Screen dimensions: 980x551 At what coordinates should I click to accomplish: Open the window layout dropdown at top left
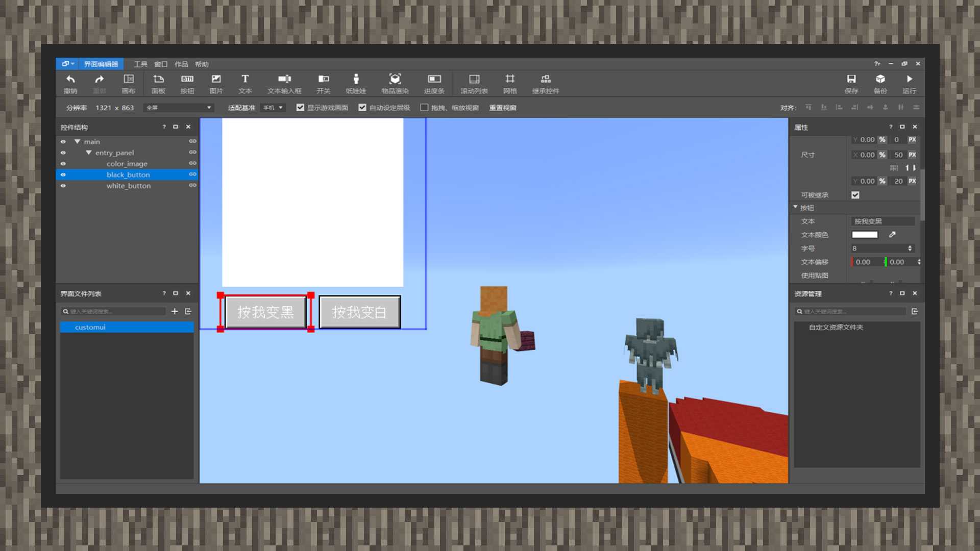click(67, 64)
